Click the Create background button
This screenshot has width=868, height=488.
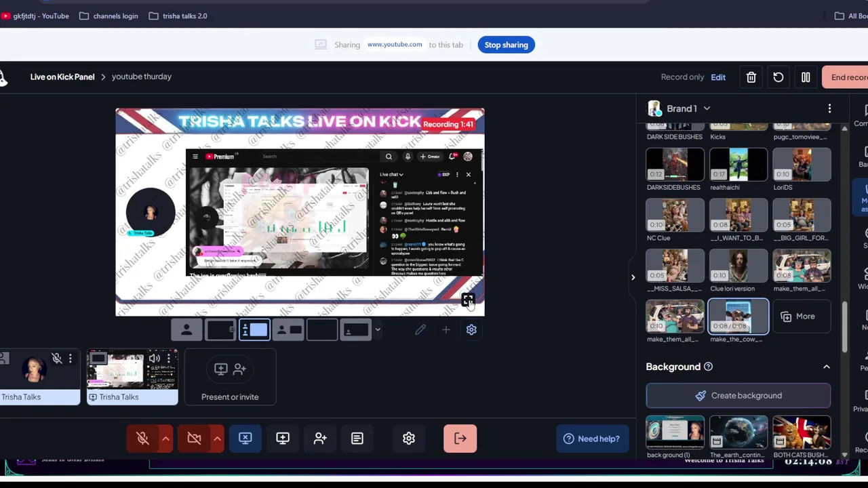coord(738,396)
